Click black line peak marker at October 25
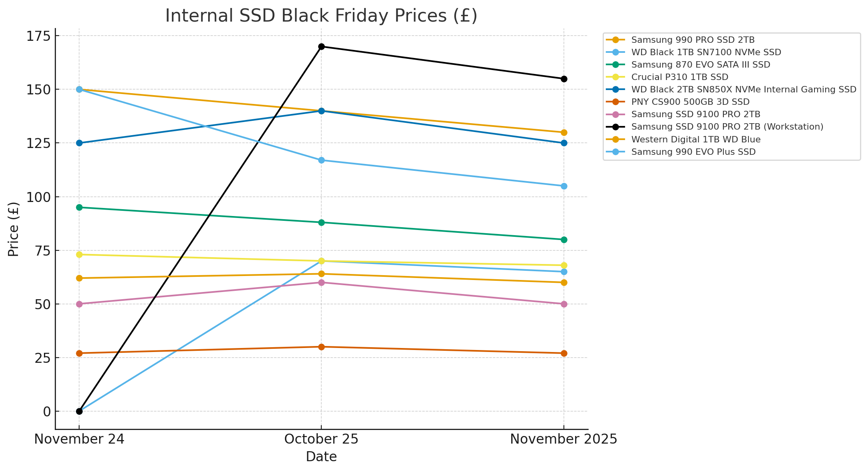 click(x=321, y=46)
